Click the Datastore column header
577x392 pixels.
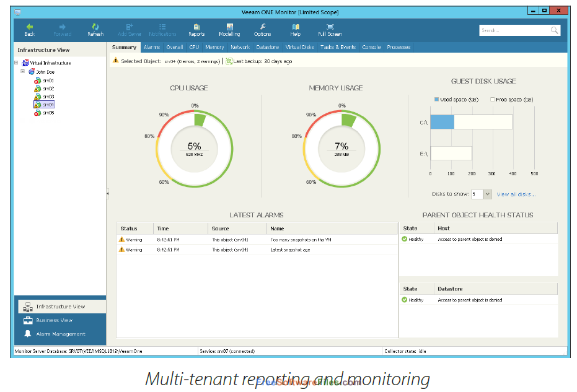pyautogui.click(x=496, y=289)
